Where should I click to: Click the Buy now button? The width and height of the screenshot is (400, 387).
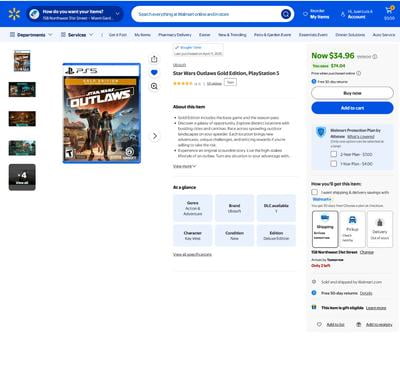pos(352,93)
